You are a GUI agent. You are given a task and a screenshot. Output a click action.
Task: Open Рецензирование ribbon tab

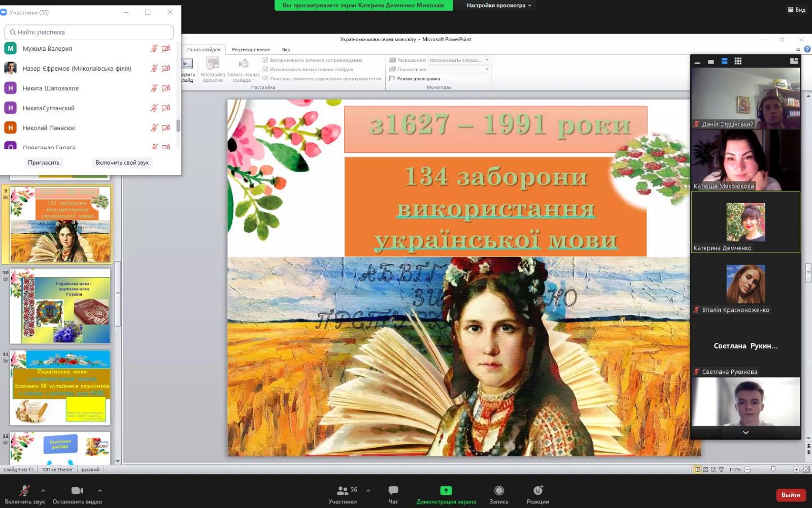pyautogui.click(x=251, y=49)
